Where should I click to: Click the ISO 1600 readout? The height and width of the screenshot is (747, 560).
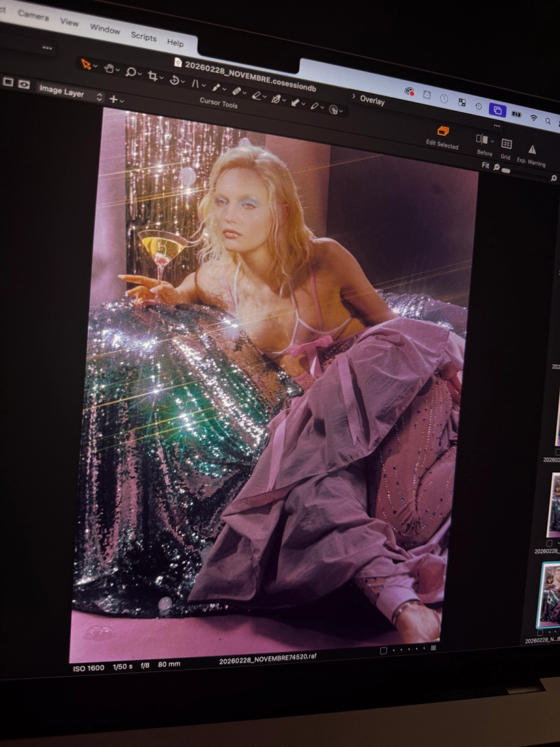[x=89, y=668]
